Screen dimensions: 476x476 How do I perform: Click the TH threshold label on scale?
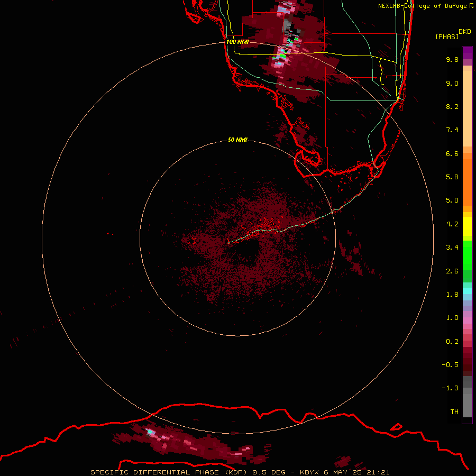click(454, 412)
